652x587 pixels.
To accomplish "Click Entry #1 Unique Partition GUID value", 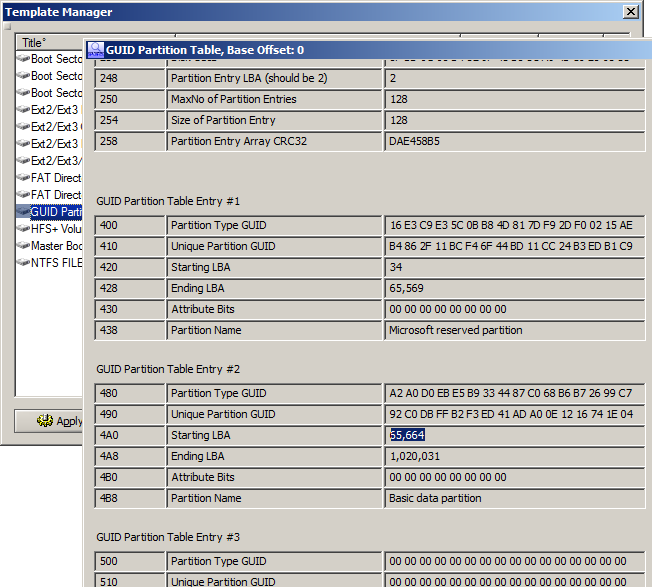I will point(515,246).
